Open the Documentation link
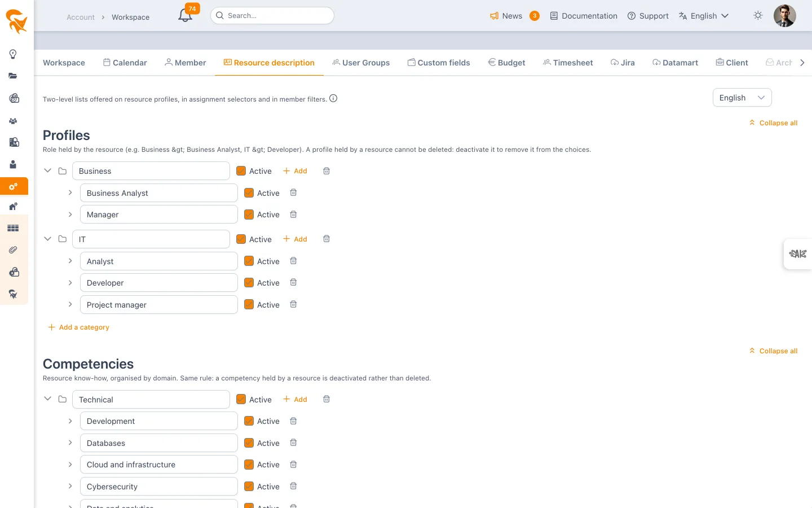 click(x=584, y=16)
